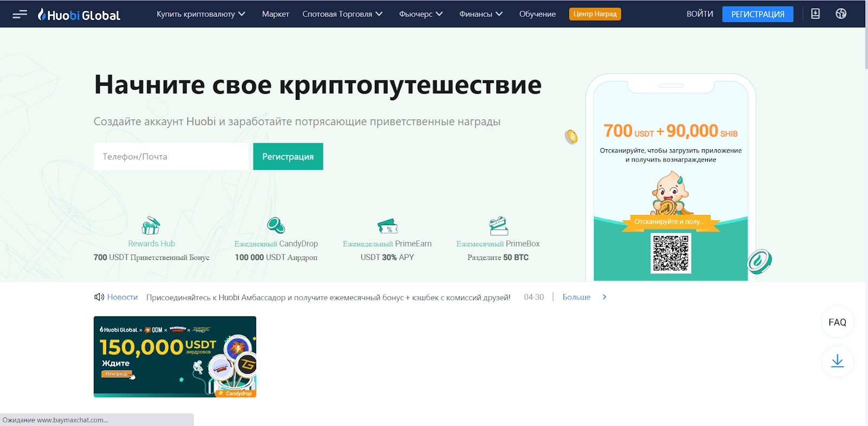The width and height of the screenshot is (868, 426).
Task: Open the globe language selector icon
Action: (841, 14)
